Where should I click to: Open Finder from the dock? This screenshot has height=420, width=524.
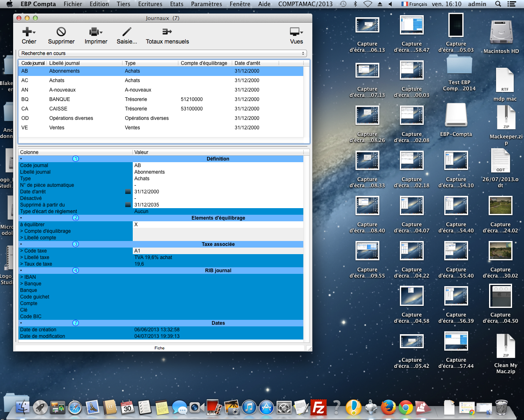point(22,407)
